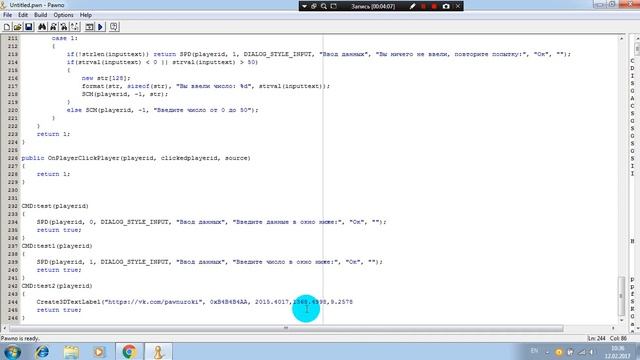The height and width of the screenshot is (360, 640).
Task: Open the media player taskbar icon
Action: pyautogui.click(x=99, y=352)
